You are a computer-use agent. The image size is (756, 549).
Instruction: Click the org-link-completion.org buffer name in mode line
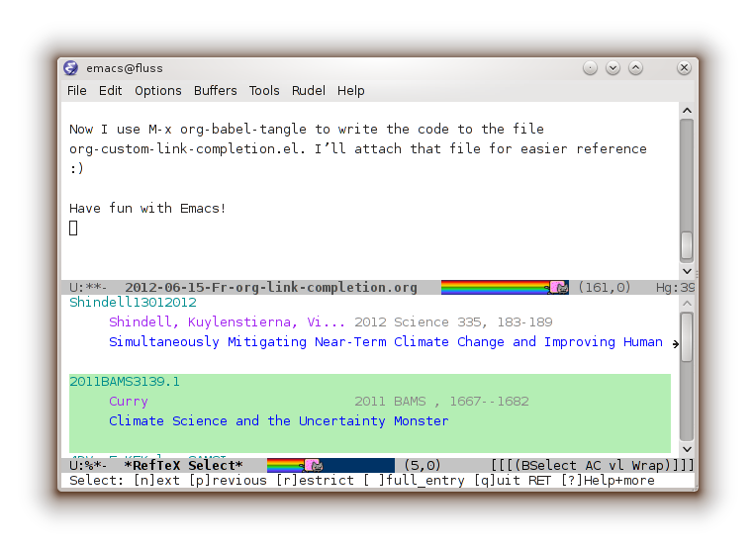pos(270,288)
